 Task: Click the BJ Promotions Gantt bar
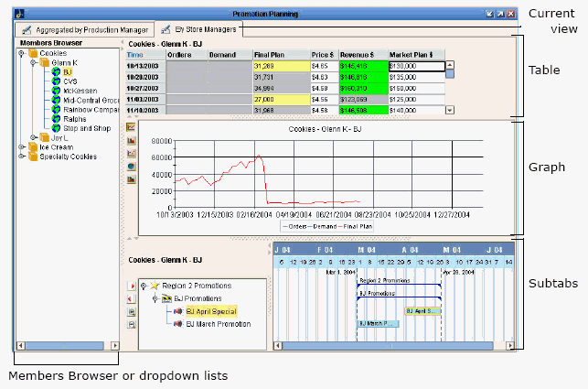(x=399, y=298)
